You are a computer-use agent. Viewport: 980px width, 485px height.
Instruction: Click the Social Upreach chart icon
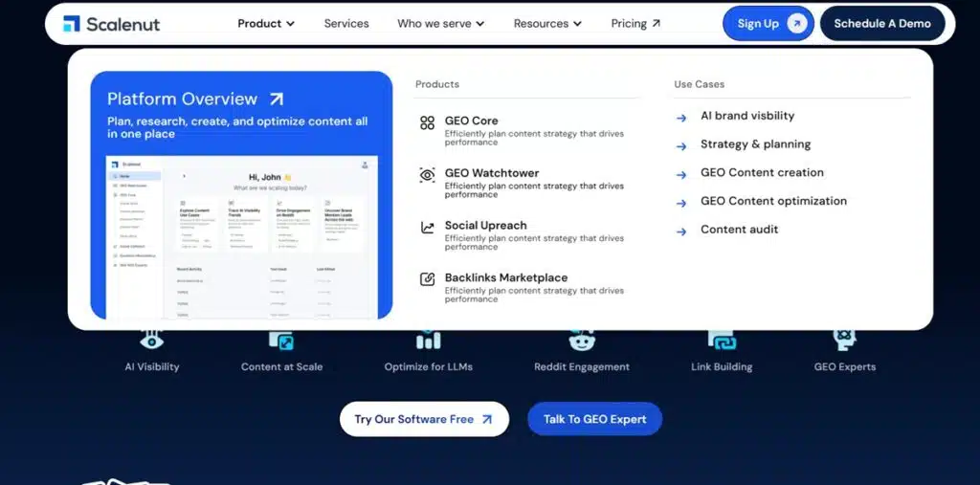427,228
